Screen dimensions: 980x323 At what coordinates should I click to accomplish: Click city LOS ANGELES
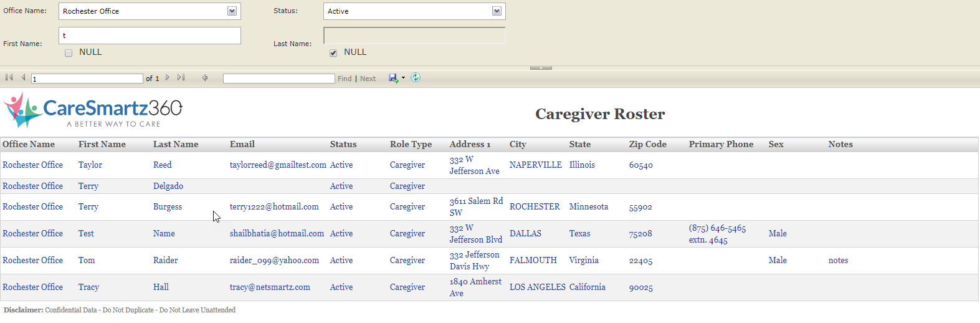click(538, 287)
